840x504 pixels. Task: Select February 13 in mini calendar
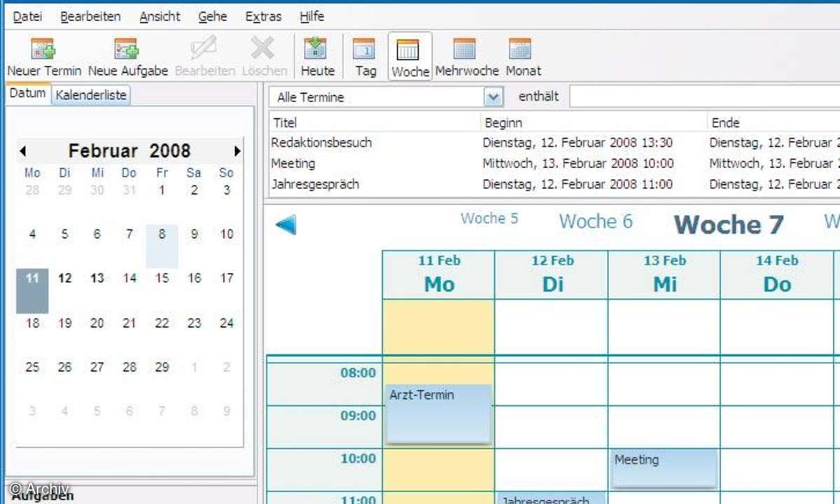coord(97,278)
